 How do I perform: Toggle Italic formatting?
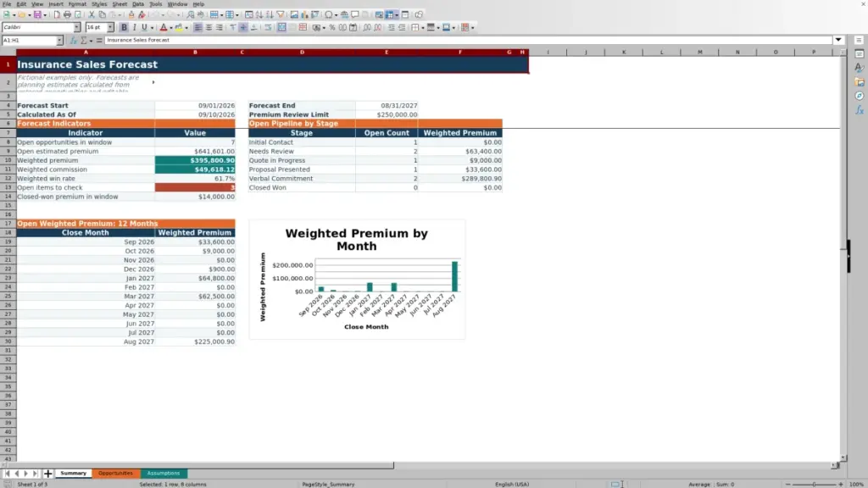coord(134,28)
